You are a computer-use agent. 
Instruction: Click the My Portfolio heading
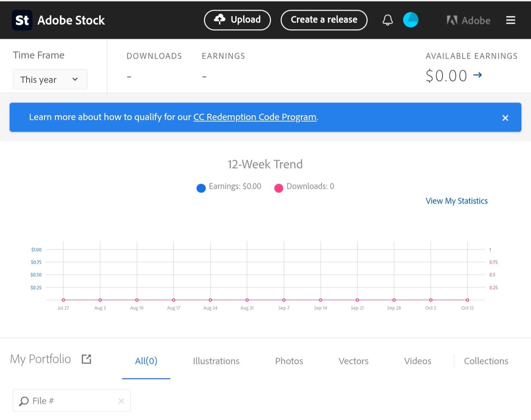point(40,359)
